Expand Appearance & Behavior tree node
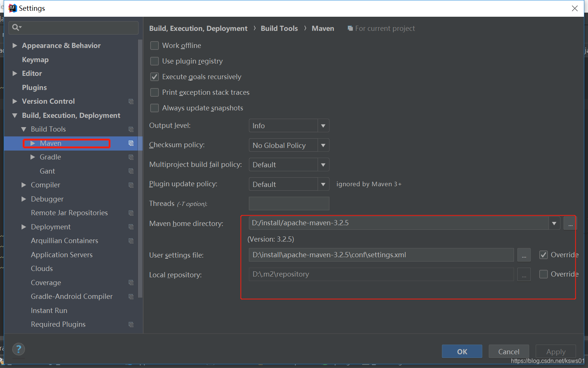This screenshot has width=588, height=368. (x=15, y=45)
